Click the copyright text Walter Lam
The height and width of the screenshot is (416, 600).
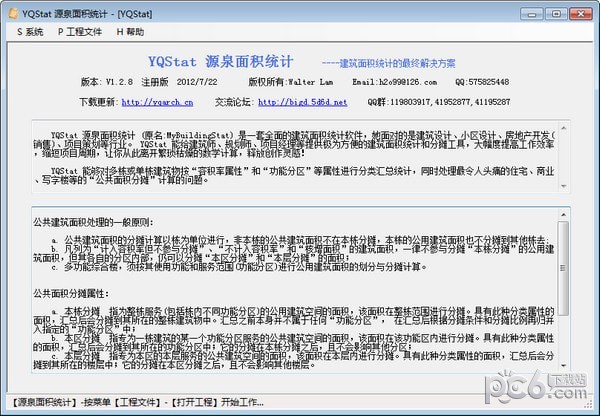click(x=310, y=82)
